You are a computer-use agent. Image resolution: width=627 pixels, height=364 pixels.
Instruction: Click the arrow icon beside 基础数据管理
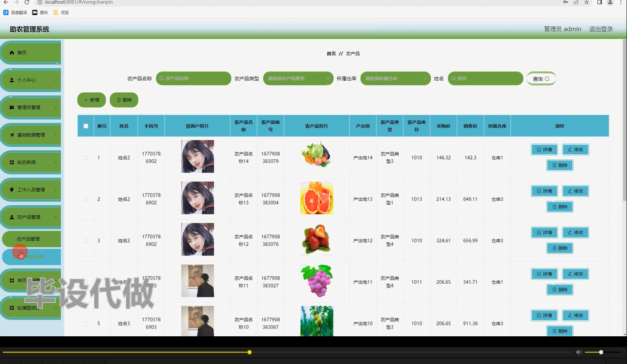(12, 135)
